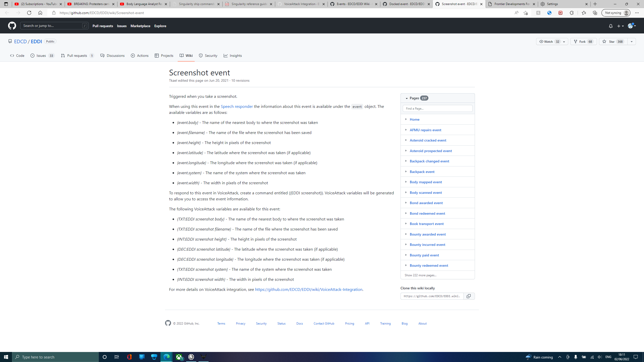This screenshot has width=644, height=362.
Task: Open the Bond awarded event page
Action: (426, 203)
